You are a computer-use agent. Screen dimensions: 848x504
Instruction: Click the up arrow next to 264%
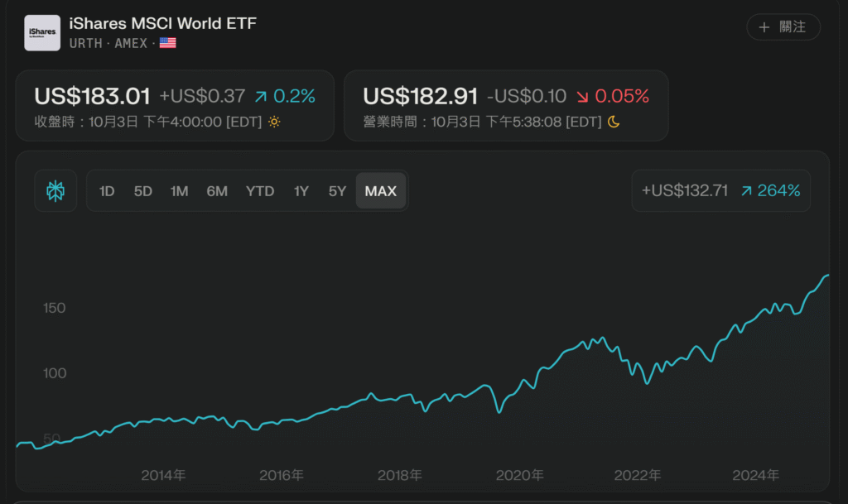point(746,190)
